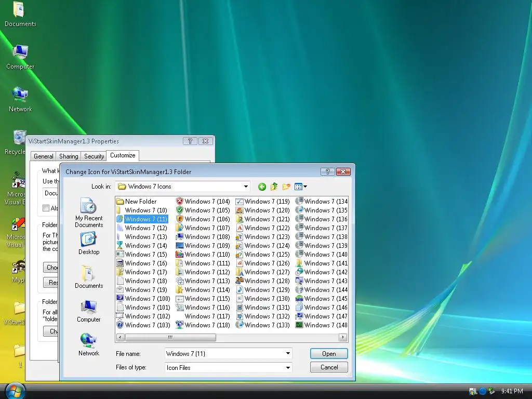
Task: Select Windows 7 (114) star folder icon file
Action: pyautogui.click(x=203, y=290)
